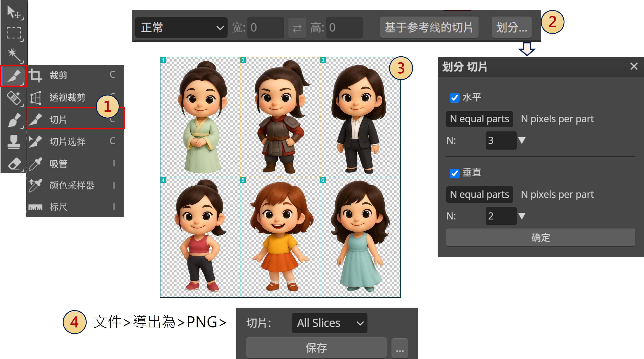644x359 pixels.
Task: Select the Rectangular Marquee tool
Action: click(x=14, y=33)
